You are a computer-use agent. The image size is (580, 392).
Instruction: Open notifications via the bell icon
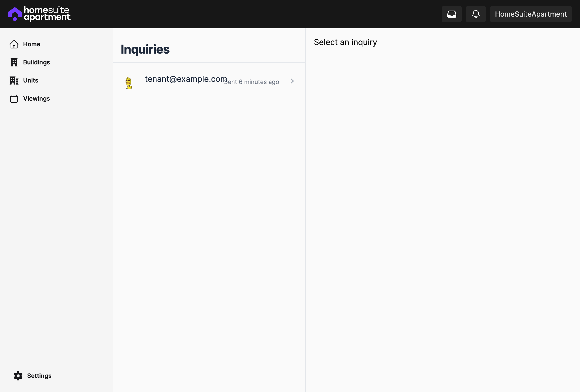(x=475, y=14)
